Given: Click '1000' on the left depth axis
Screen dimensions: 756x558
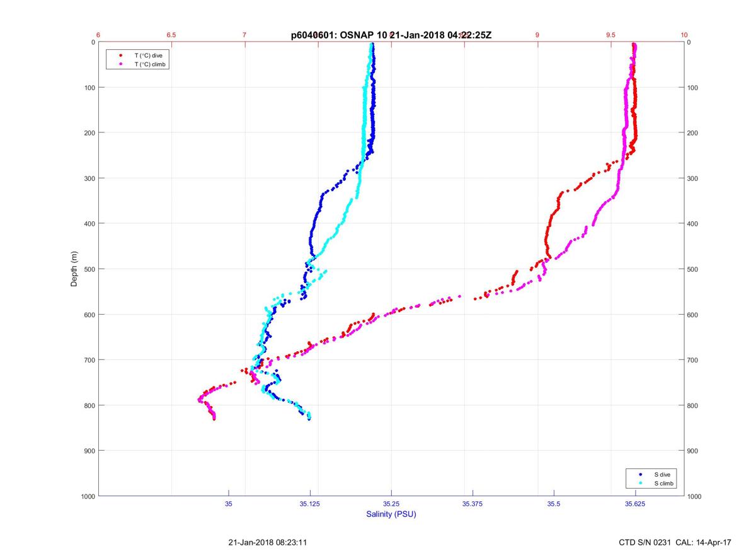Looking at the screenshot, I should tap(88, 496).
